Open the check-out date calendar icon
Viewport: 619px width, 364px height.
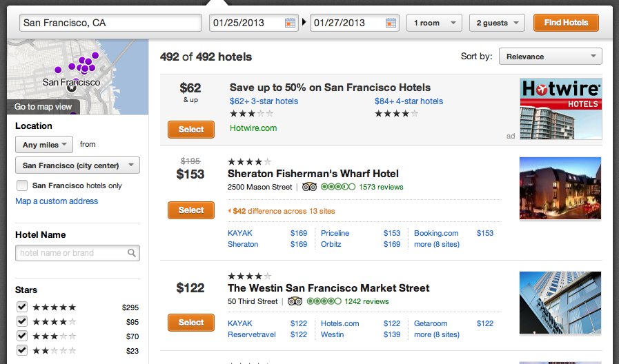(x=391, y=23)
